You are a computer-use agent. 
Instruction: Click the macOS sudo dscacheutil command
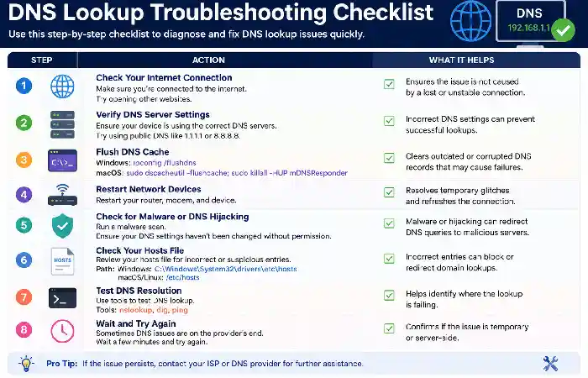(x=237, y=173)
